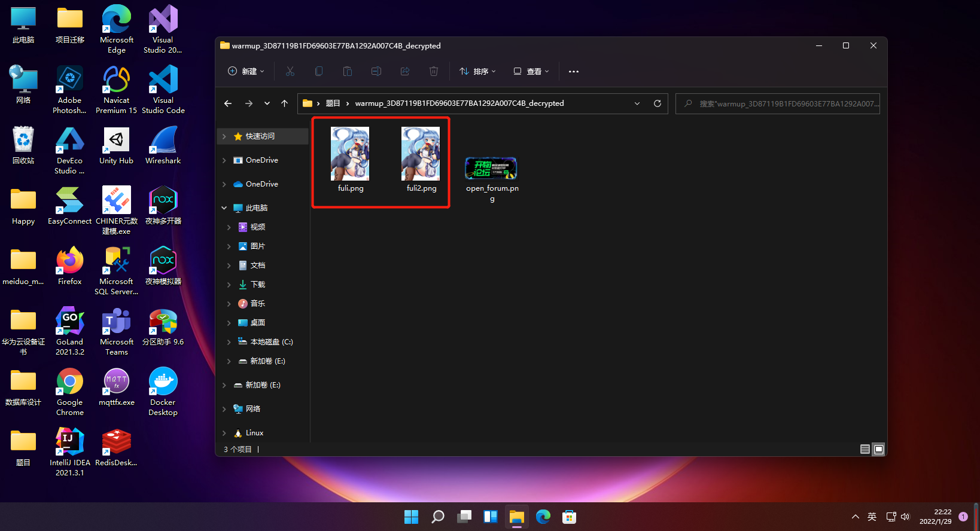Screen dimensions: 980x531
Task: Expand 快速访问 tree node
Action: point(224,136)
